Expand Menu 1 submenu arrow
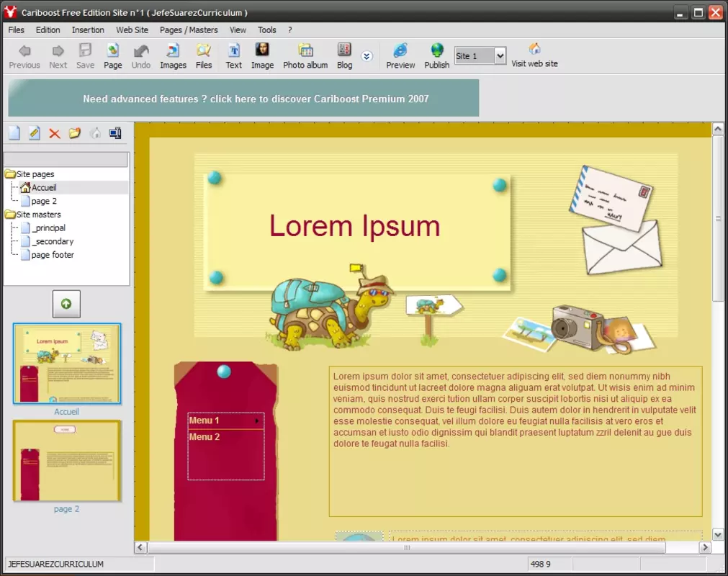The image size is (728, 576). coord(257,421)
